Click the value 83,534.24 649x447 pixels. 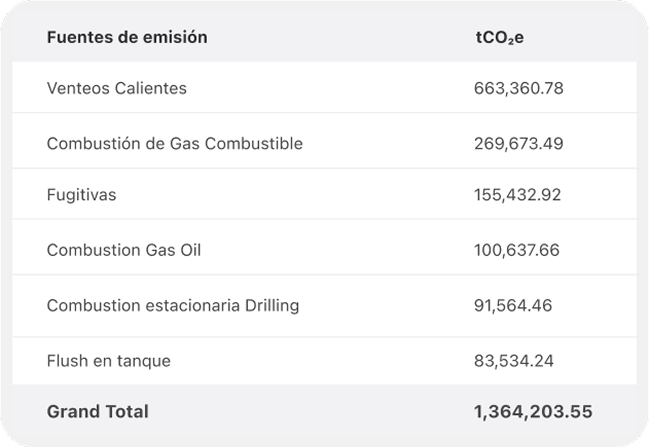514,360
